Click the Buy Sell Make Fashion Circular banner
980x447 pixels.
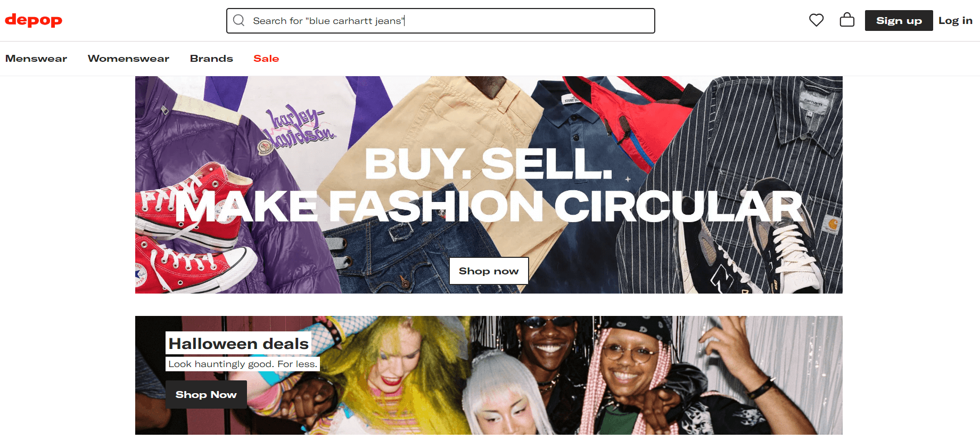click(489, 185)
